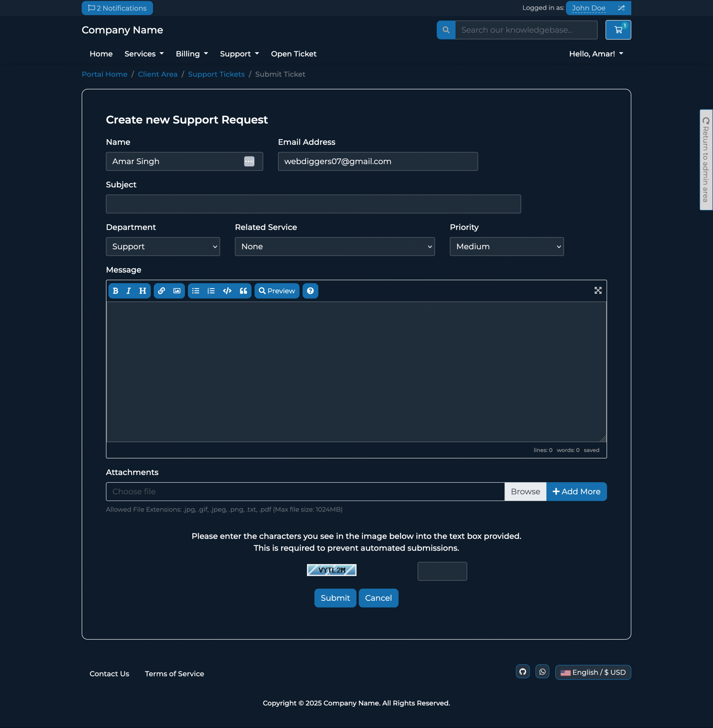
Task: Change the Priority dropdown from Medium
Action: click(506, 247)
